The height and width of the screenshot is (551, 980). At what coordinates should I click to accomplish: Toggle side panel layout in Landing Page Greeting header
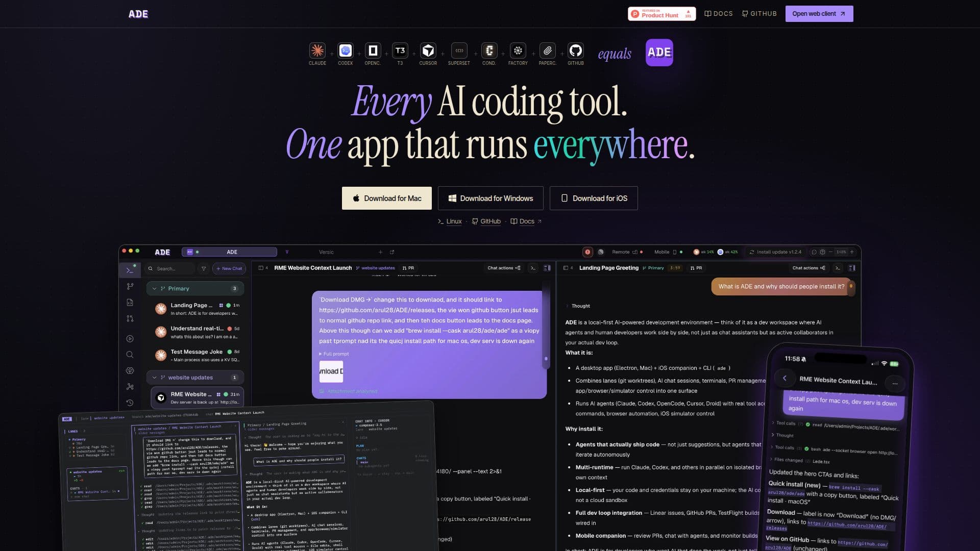(852, 268)
